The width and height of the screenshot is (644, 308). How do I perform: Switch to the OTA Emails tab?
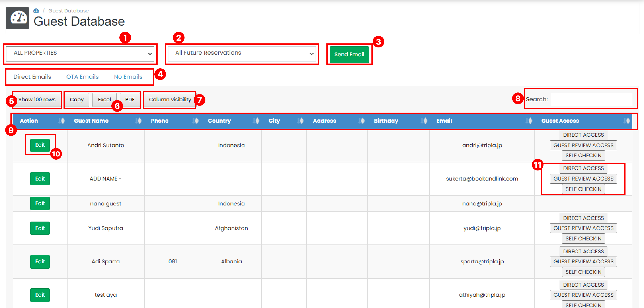point(82,77)
